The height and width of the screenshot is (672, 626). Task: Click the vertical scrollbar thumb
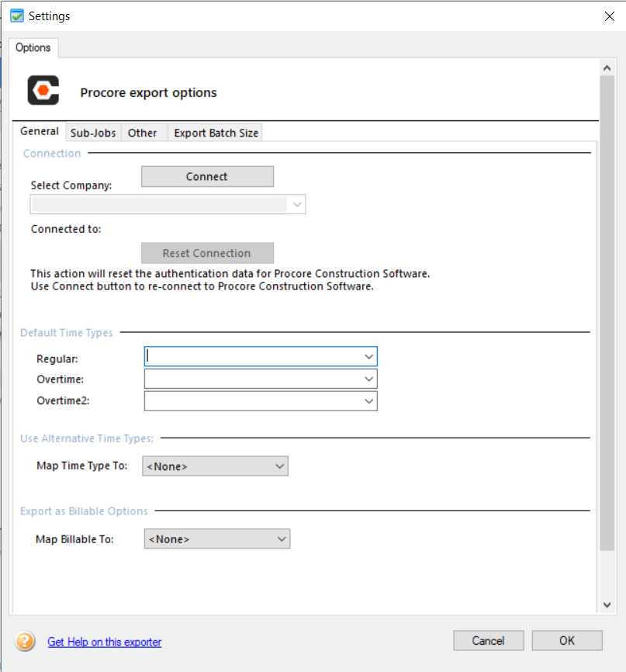[x=607, y=313]
